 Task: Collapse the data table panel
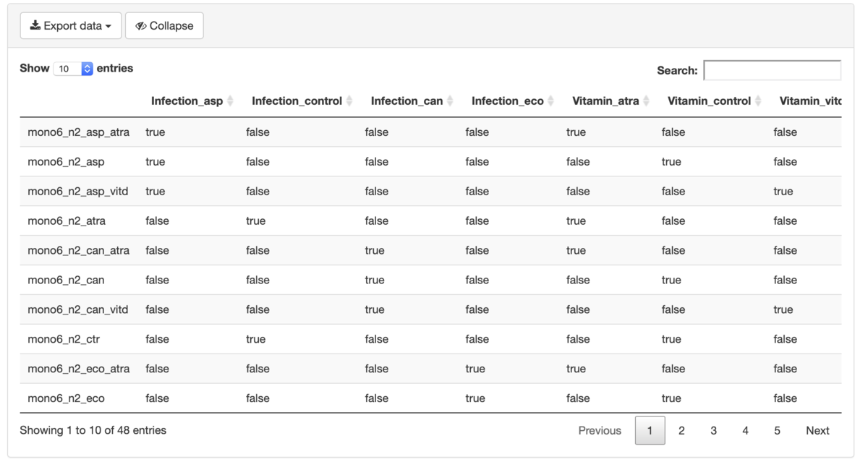tap(164, 25)
